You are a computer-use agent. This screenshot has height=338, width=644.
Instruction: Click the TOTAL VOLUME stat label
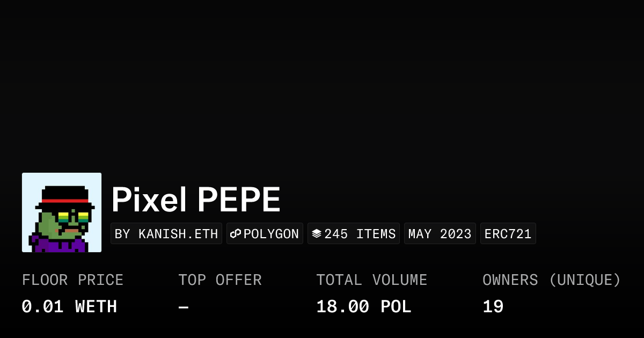[371, 280]
